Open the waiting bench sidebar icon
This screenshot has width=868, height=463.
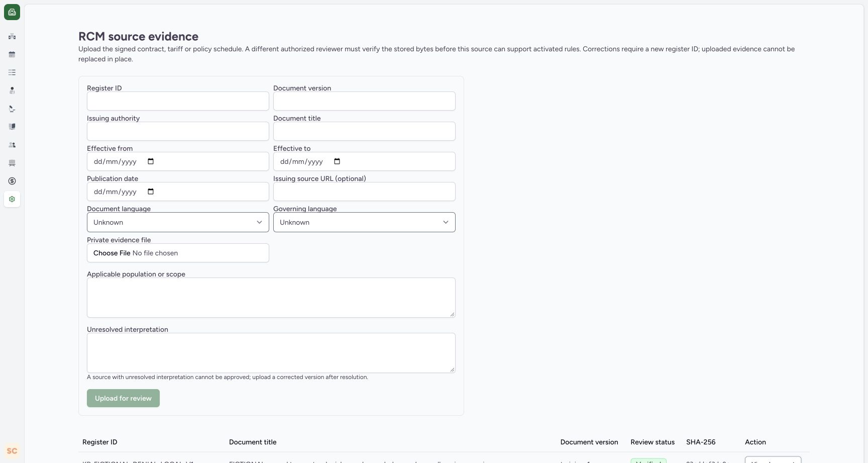coord(12,163)
